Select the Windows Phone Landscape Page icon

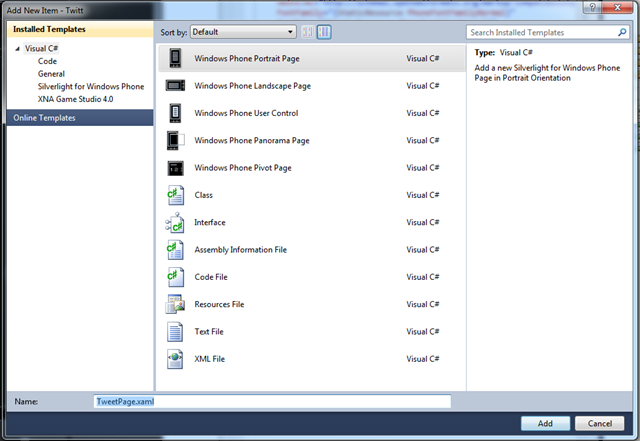175,85
